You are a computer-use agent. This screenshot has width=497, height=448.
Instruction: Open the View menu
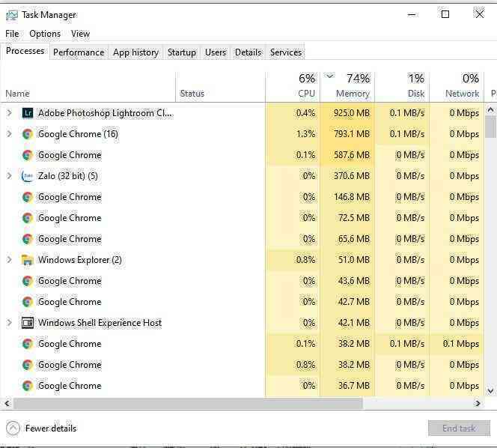80,34
